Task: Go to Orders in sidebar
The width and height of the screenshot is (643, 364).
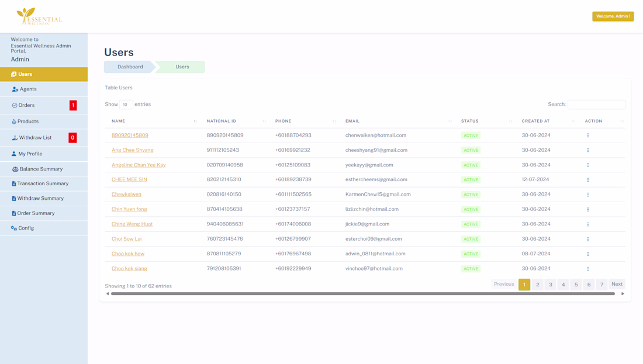Action: click(x=43, y=105)
